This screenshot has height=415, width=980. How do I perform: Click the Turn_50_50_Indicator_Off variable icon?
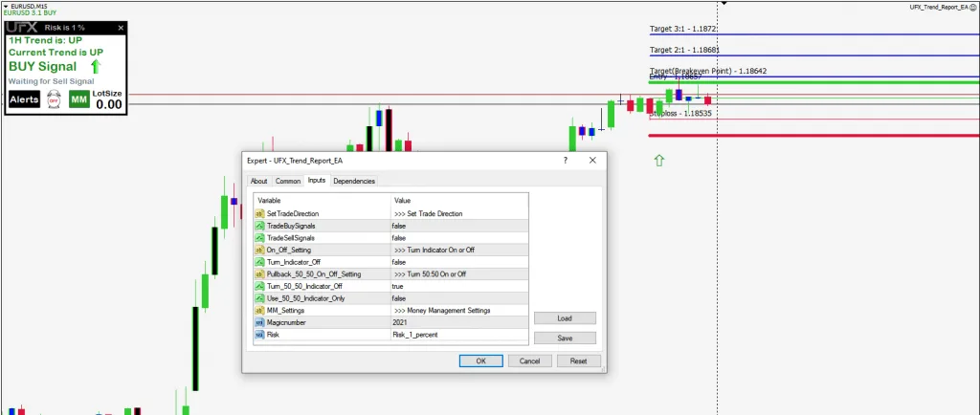(259, 287)
